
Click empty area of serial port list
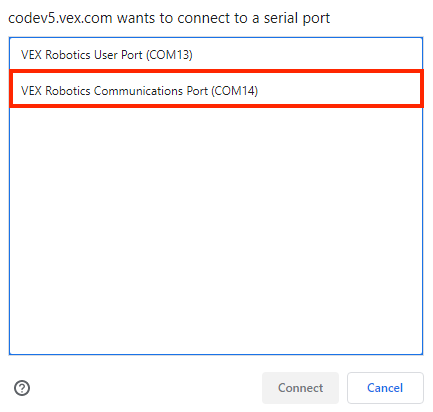(216, 230)
